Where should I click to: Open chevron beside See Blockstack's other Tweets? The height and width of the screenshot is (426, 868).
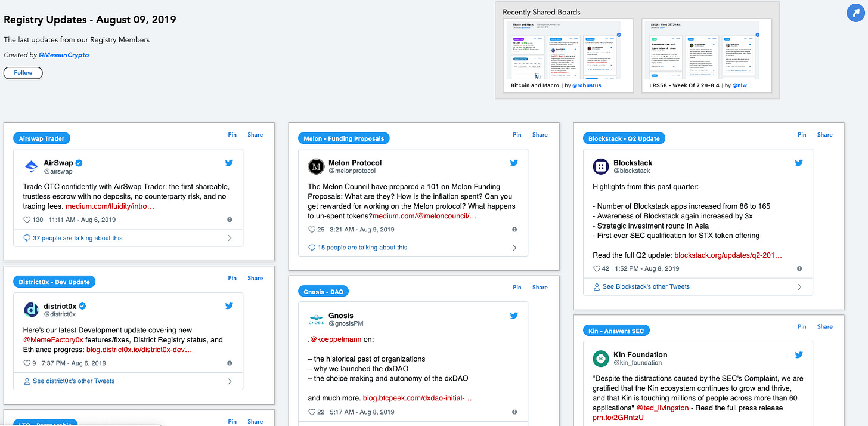pyautogui.click(x=800, y=287)
